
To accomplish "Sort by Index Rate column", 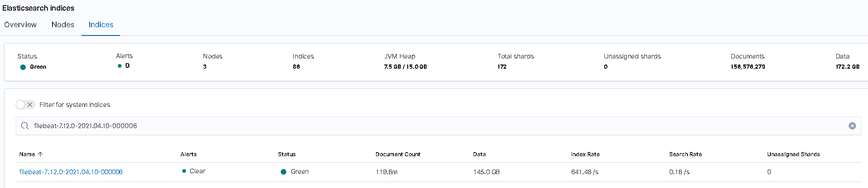I will tap(585, 154).
